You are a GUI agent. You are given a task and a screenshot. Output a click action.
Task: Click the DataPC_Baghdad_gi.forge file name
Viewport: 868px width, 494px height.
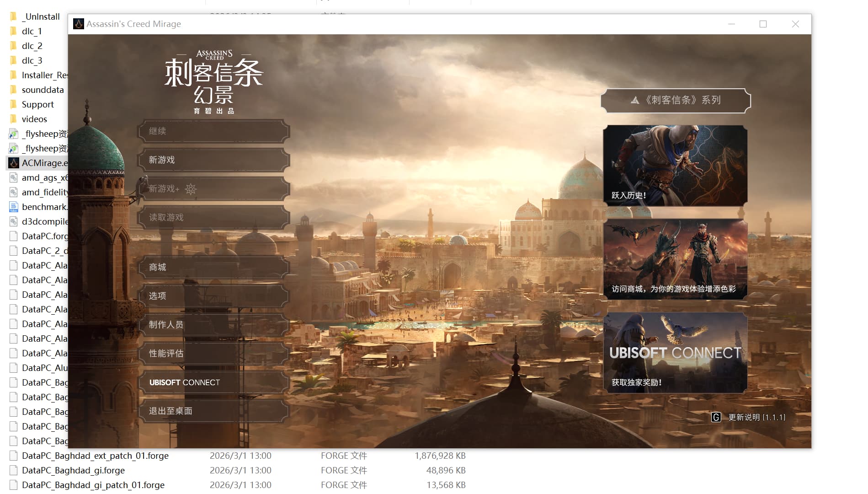pos(73,470)
